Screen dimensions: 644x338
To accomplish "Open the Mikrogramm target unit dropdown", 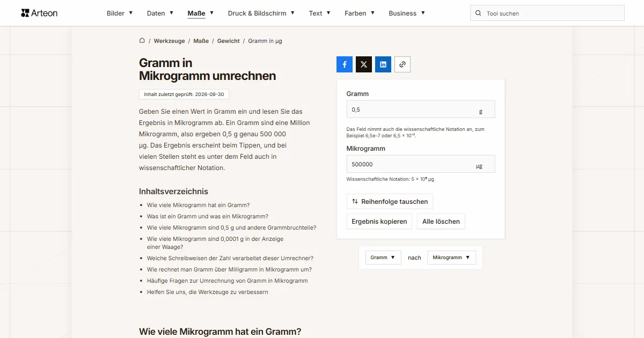I will point(451,258).
